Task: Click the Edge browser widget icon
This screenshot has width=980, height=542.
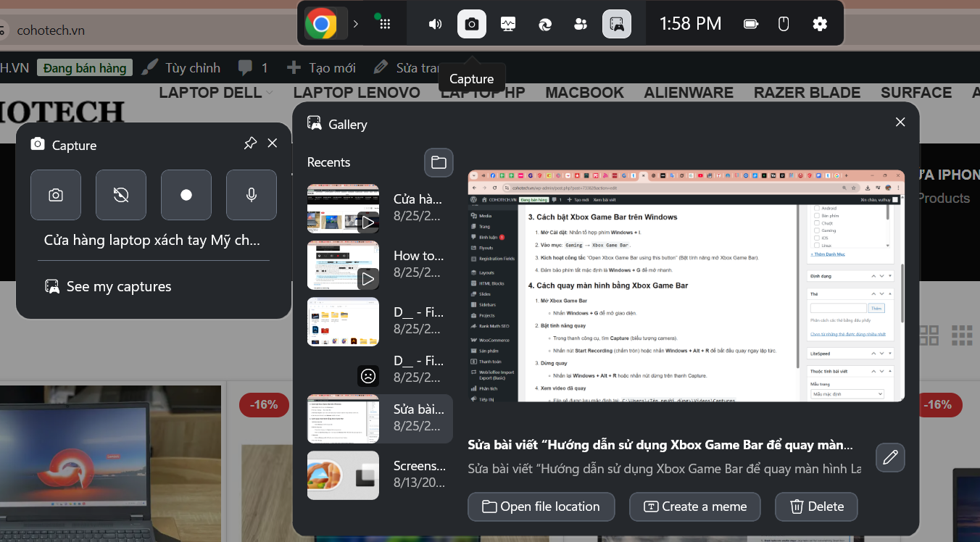Action: tap(545, 24)
